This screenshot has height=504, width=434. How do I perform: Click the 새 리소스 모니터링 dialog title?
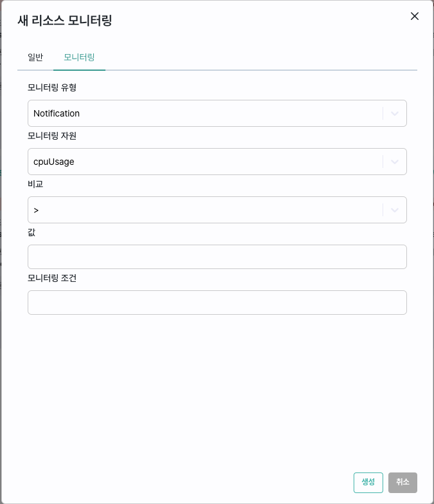[65, 20]
